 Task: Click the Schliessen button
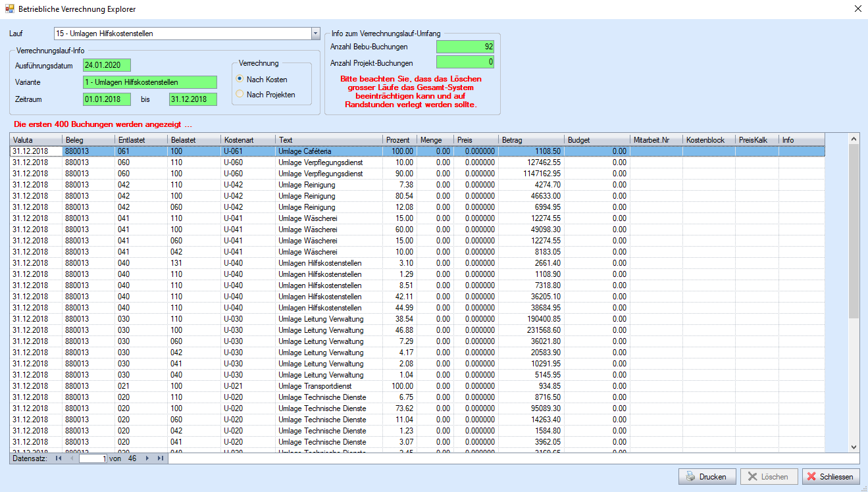coord(830,477)
